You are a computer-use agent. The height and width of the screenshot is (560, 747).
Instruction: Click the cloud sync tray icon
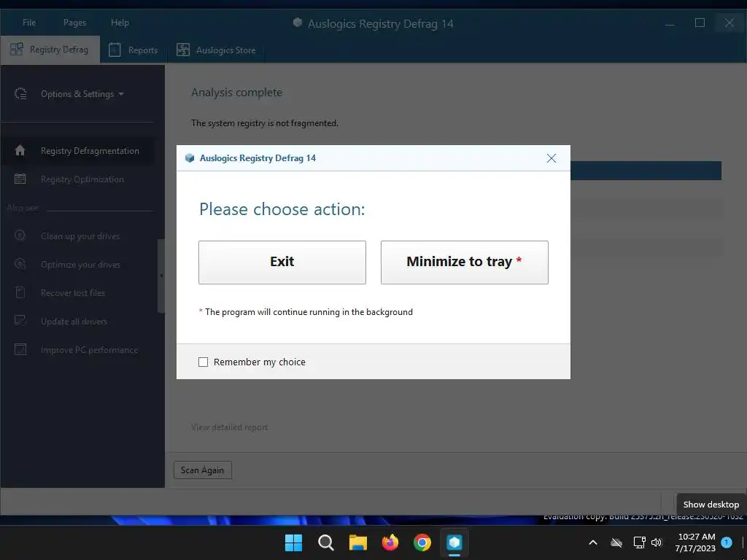pos(616,542)
